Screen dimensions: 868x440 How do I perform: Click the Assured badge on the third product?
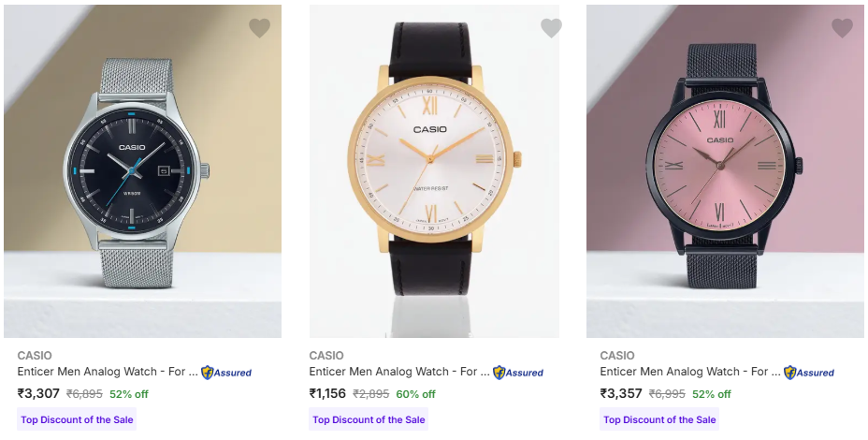pos(809,373)
